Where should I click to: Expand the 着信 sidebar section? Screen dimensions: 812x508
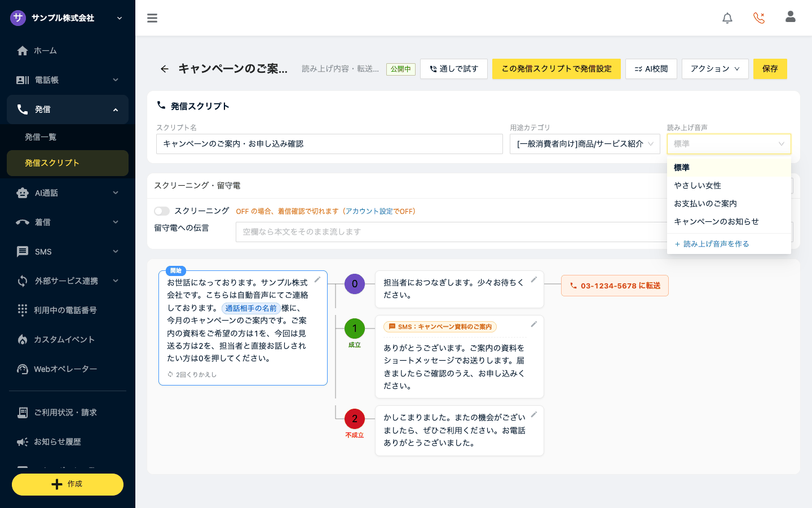[x=68, y=222]
